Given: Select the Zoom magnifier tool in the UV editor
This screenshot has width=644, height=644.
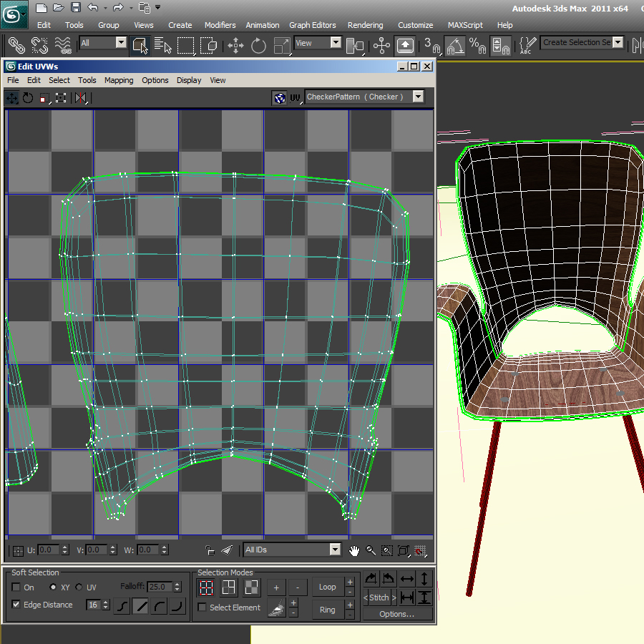Looking at the screenshot, I should coord(371,550).
